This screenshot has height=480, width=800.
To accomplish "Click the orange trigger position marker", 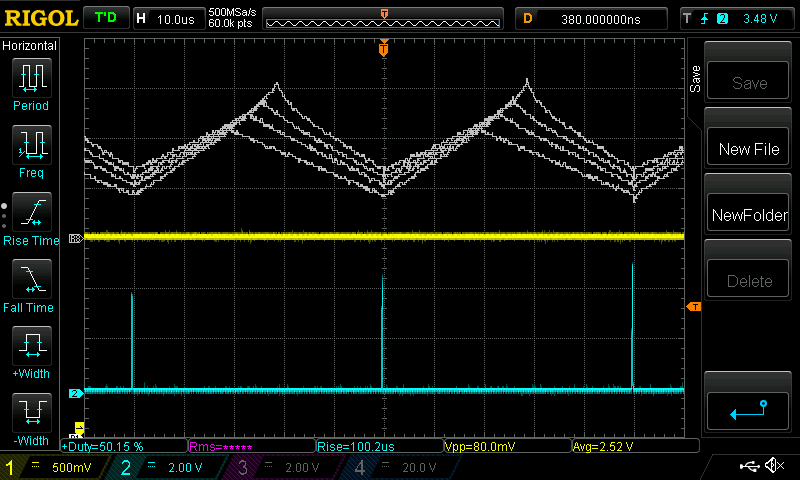I will coord(383,48).
